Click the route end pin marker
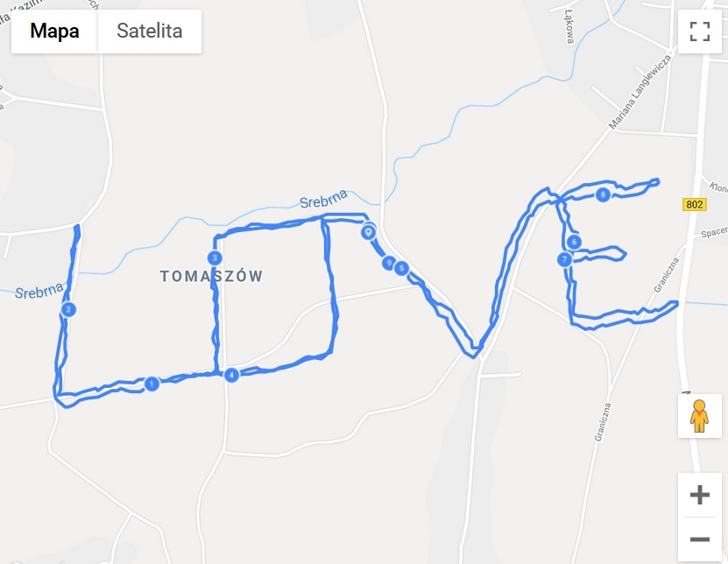 pyautogui.click(x=369, y=231)
